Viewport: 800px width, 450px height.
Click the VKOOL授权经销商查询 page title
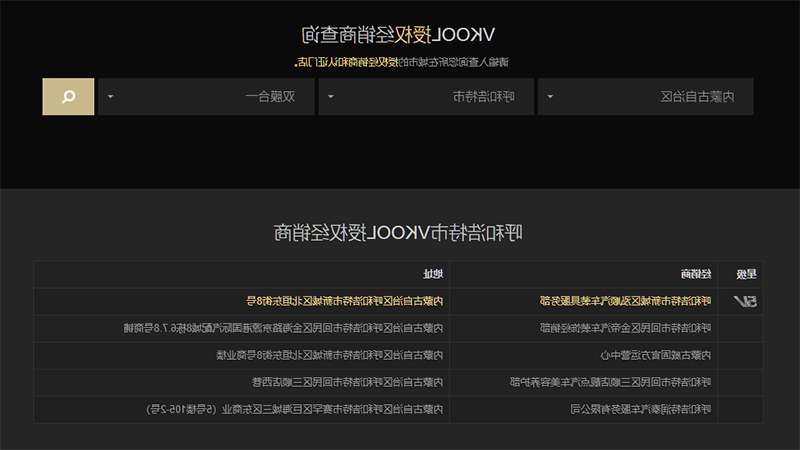398,35
